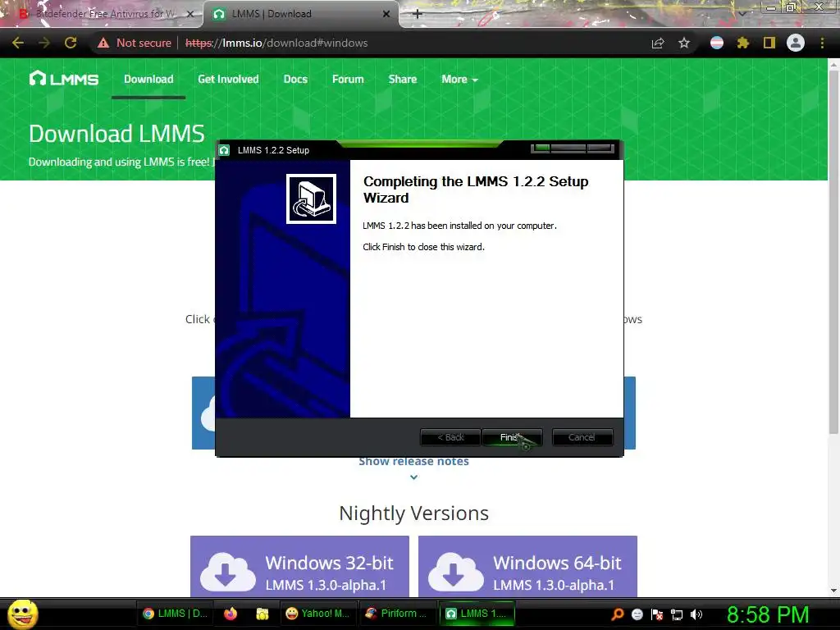The height and width of the screenshot is (630, 840).
Task: Click the LMMS logo on the website
Action: click(x=64, y=79)
